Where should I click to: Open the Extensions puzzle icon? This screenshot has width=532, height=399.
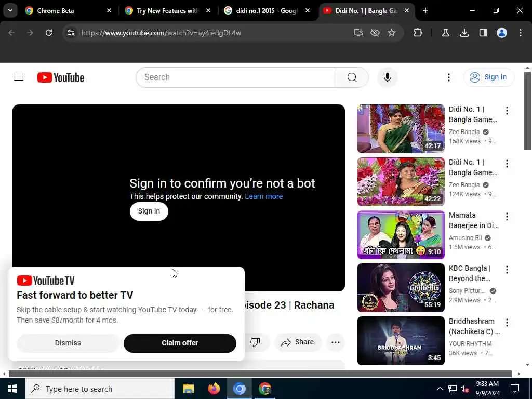point(418,33)
